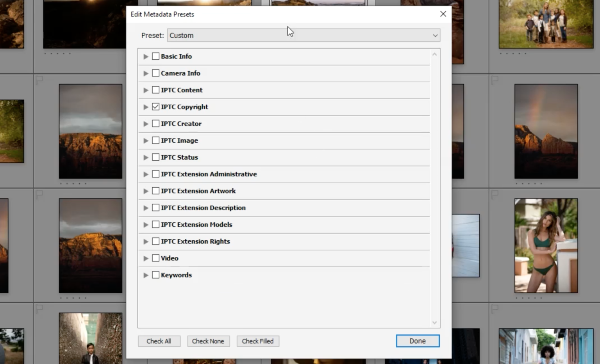Enable the Basic Info checkbox
The image size is (600, 364).
click(155, 56)
